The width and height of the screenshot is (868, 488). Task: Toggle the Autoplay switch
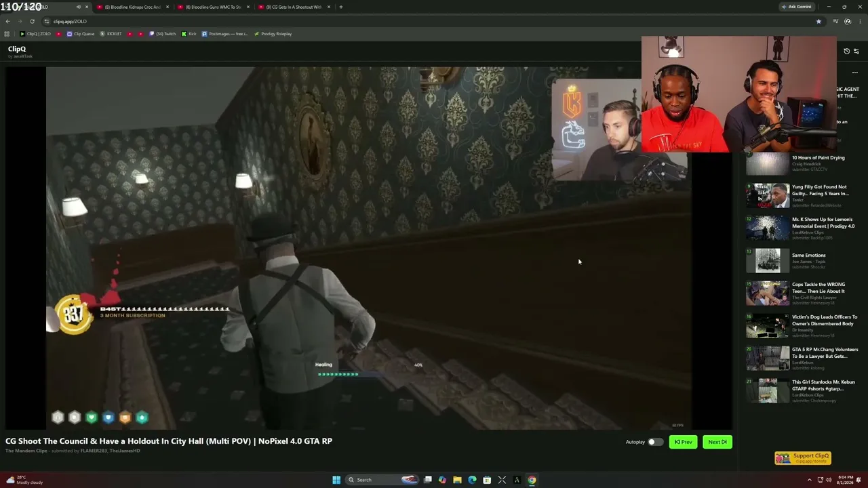coord(655,442)
